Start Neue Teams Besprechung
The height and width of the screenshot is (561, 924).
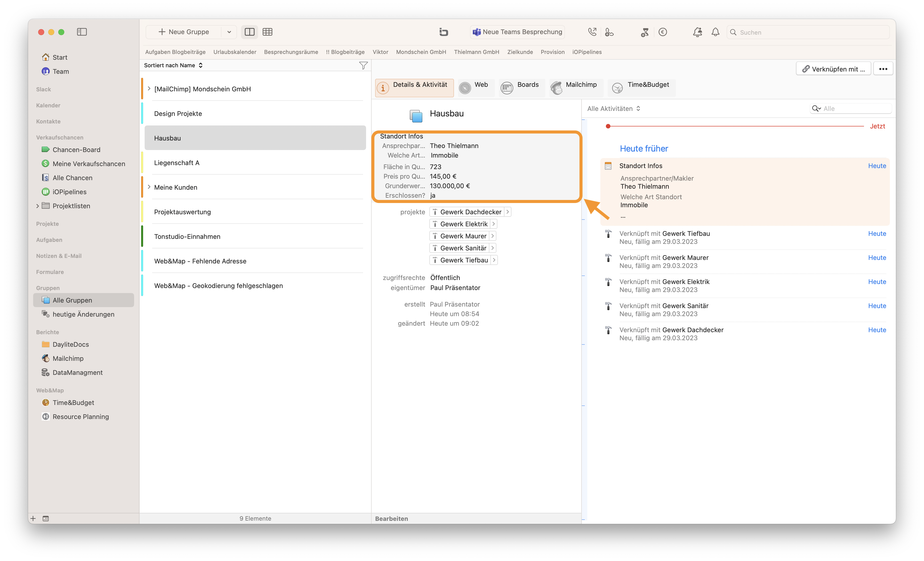coord(517,32)
